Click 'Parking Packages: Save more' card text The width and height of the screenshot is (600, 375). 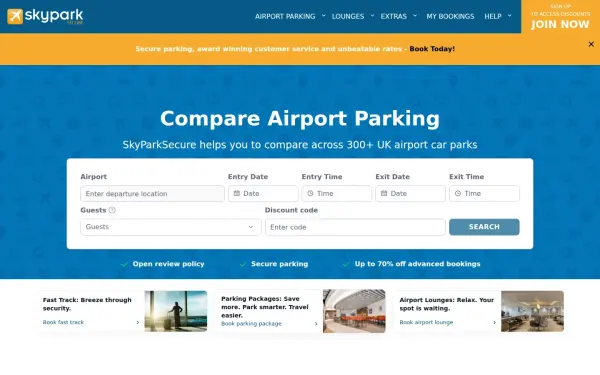pos(265,307)
